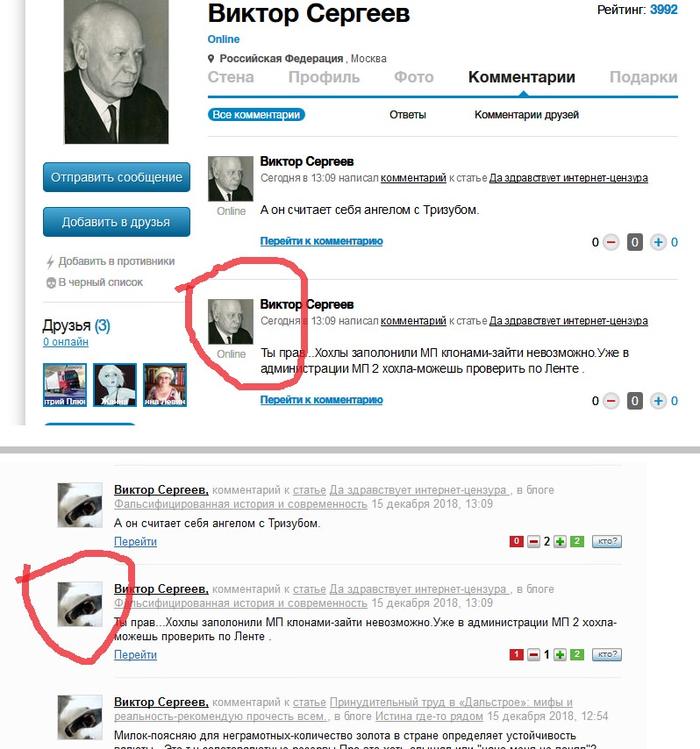Switch to the Профиль tab
Viewport: 700px width, 749px height.
pos(324,77)
